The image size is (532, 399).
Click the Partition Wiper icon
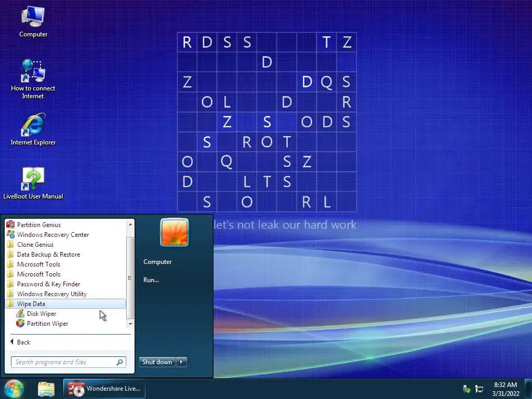pos(20,323)
